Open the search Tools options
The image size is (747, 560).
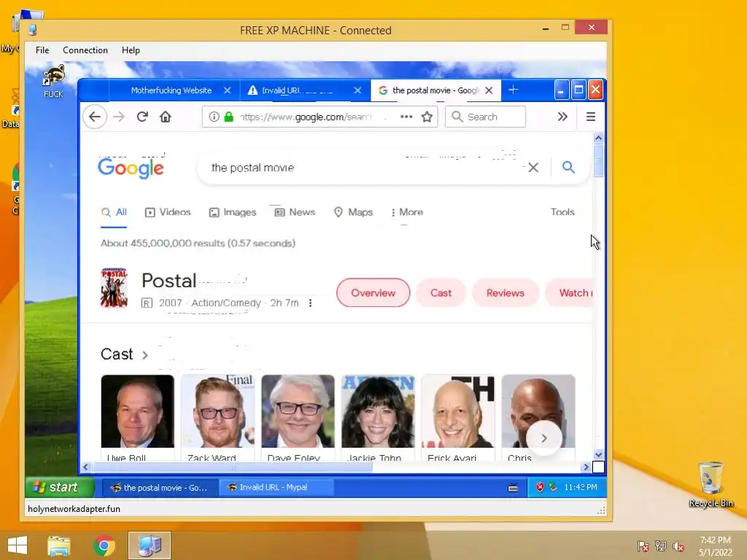click(562, 212)
